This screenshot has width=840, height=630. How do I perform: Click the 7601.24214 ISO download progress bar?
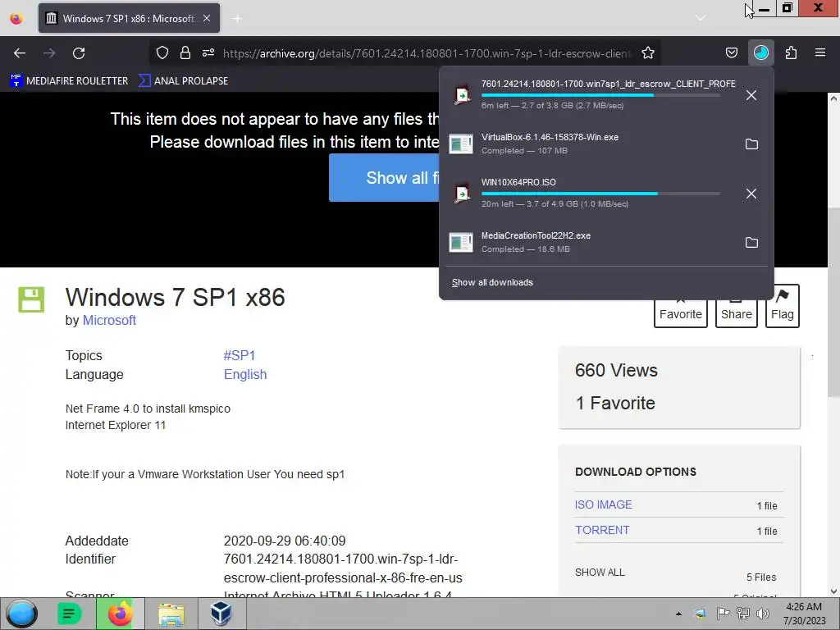pyautogui.click(x=600, y=95)
